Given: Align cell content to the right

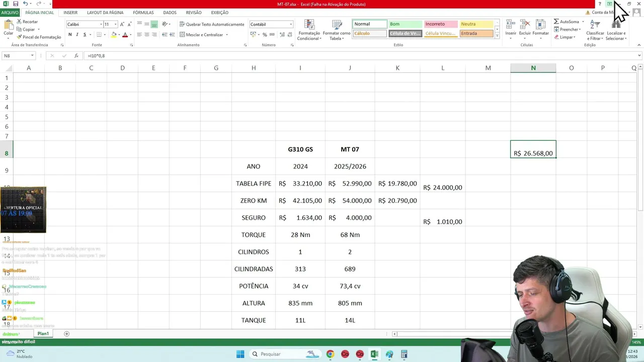Looking at the screenshot, I should click(x=154, y=35).
